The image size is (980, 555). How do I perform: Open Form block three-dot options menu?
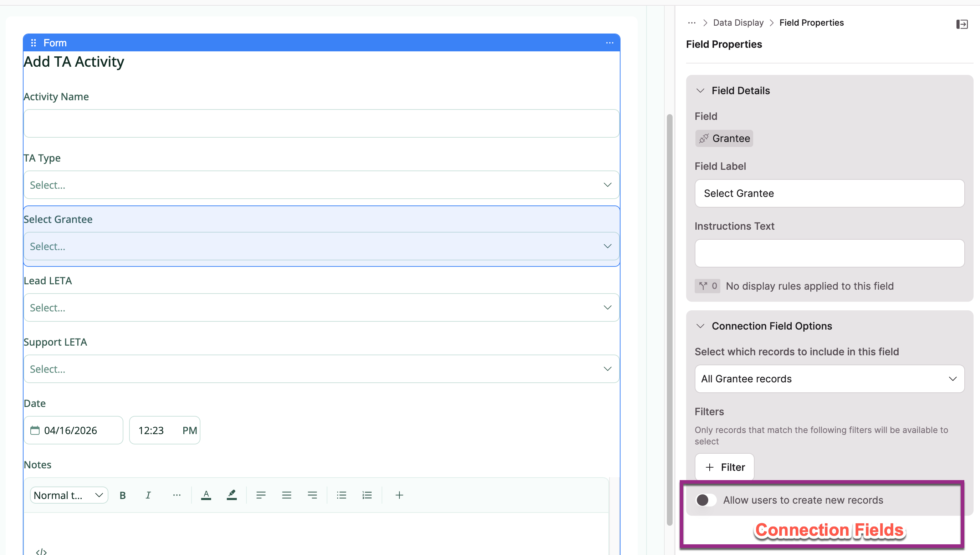[609, 43]
